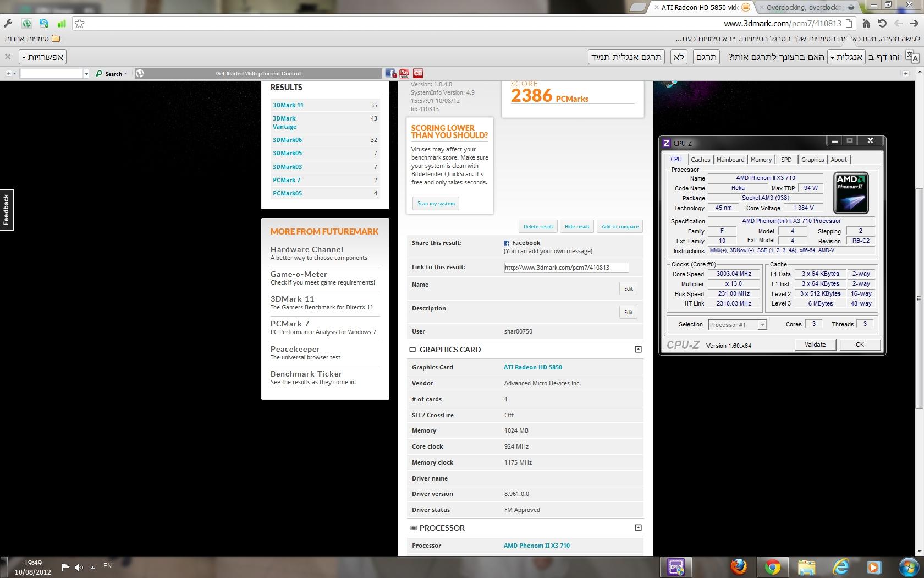Click the toolbar plus add button on left

tap(10, 73)
